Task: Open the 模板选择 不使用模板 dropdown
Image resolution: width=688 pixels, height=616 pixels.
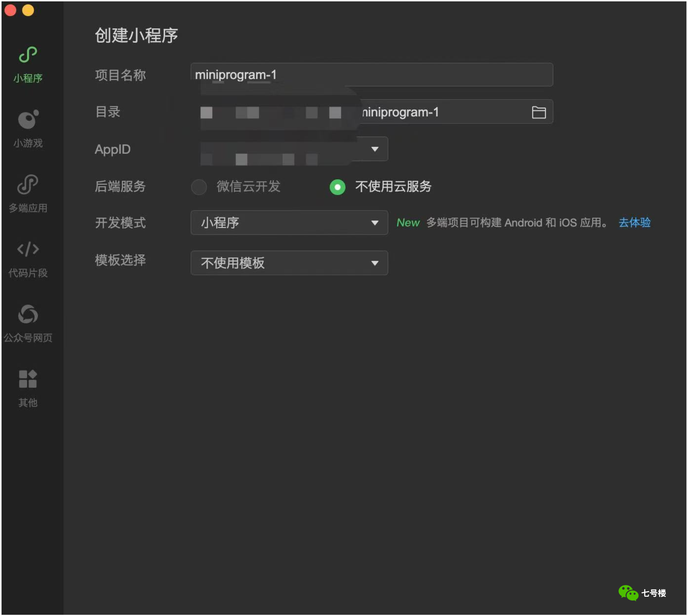Action: (290, 263)
